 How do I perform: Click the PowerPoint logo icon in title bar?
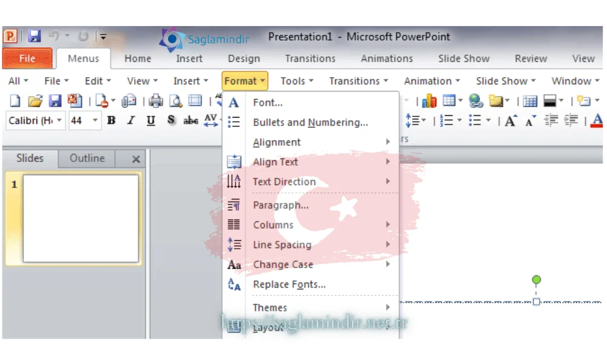coord(10,36)
